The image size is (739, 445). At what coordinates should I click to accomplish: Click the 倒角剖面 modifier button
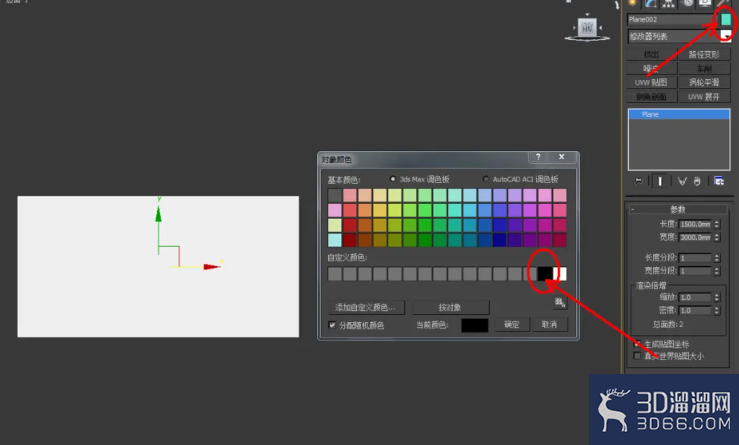click(652, 97)
